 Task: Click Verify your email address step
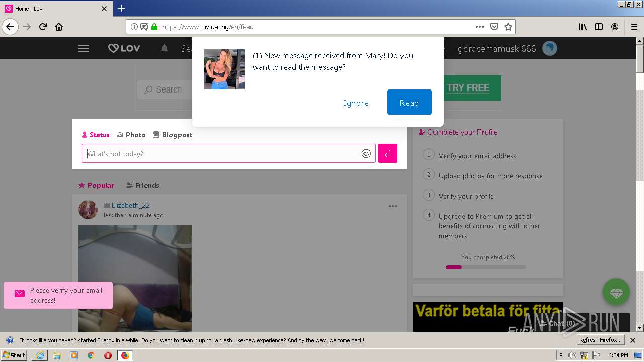click(477, 156)
